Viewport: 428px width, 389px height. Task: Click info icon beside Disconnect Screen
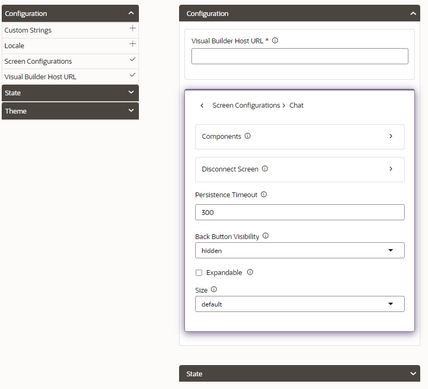(x=265, y=169)
